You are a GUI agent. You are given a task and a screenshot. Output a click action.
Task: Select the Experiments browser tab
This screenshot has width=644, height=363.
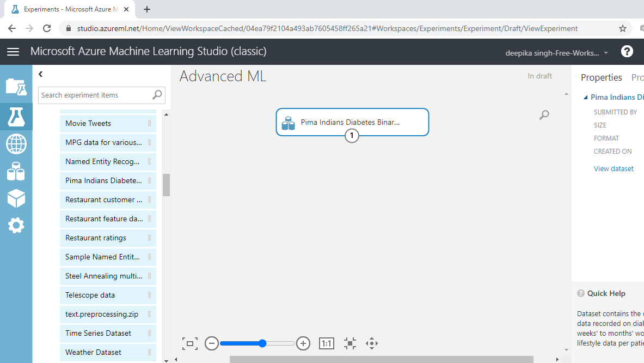[70, 9]
